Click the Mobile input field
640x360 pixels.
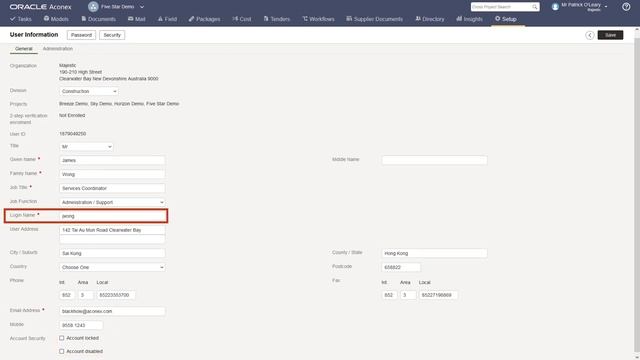[81, 325]
